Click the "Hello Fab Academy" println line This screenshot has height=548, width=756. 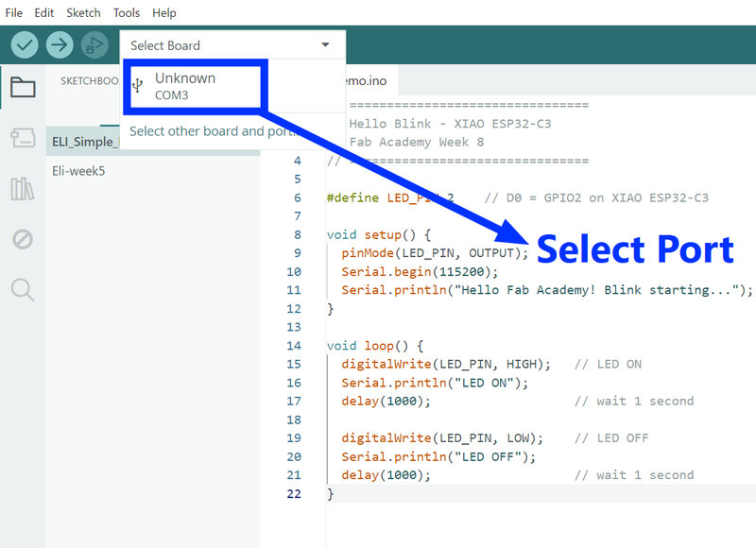click(547, 290)
